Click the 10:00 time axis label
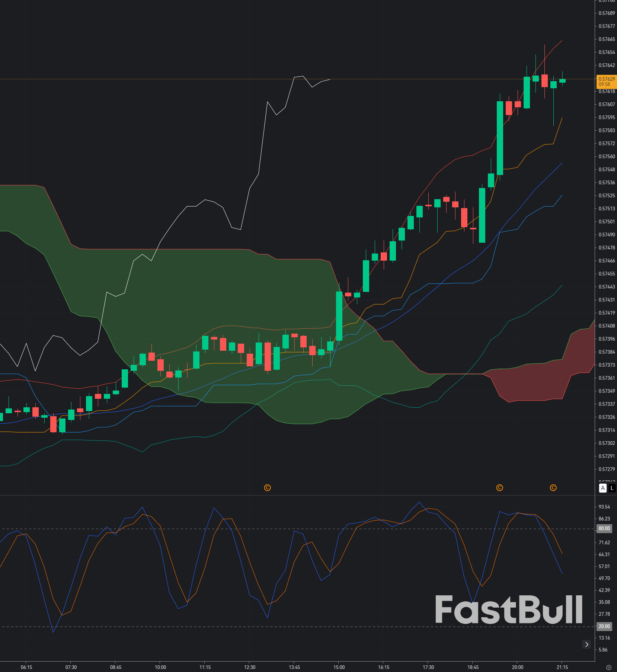 coord(160,667)
